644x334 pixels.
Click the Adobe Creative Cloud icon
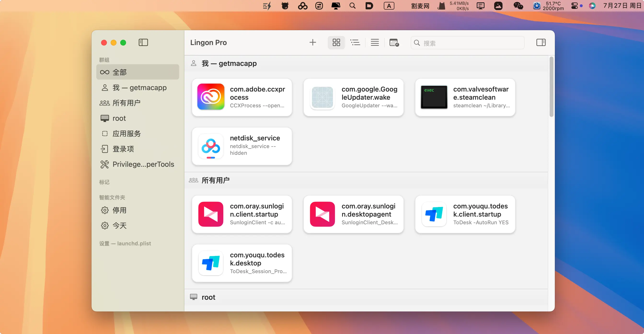coord(211,97)
